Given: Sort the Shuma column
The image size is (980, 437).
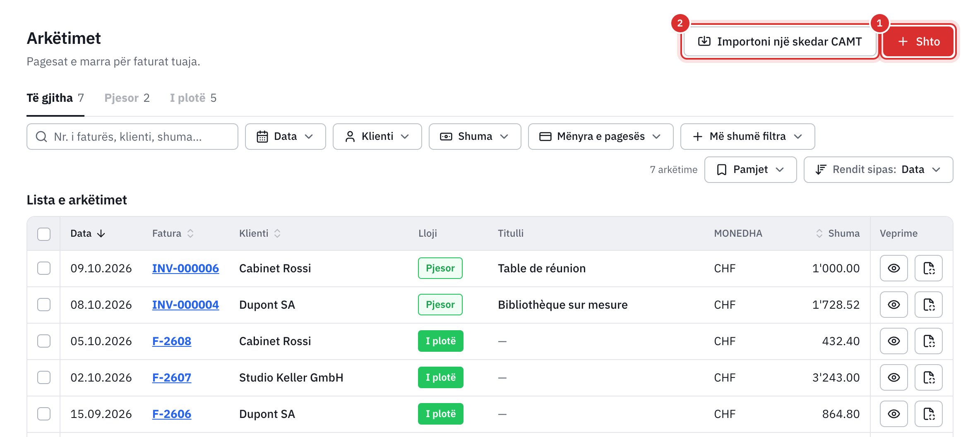Looking at the screenshot, I should coord(819,233).
